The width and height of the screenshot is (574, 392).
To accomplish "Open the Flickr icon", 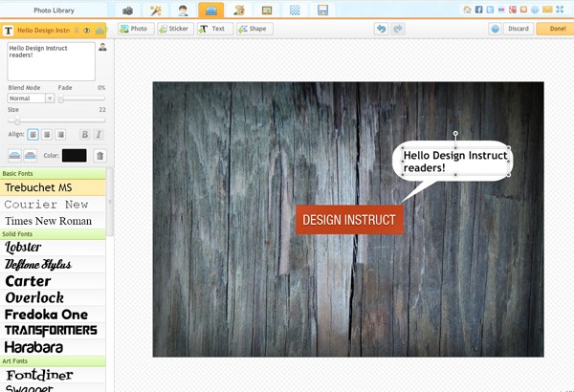I will click(x=501, y=10).
